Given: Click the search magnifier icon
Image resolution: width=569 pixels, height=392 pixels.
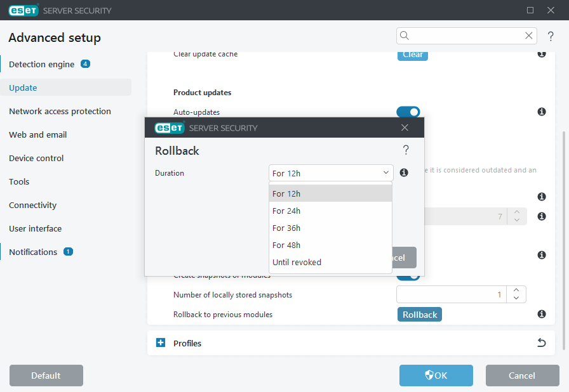Looking at the screenshot, I should [405, 36].
